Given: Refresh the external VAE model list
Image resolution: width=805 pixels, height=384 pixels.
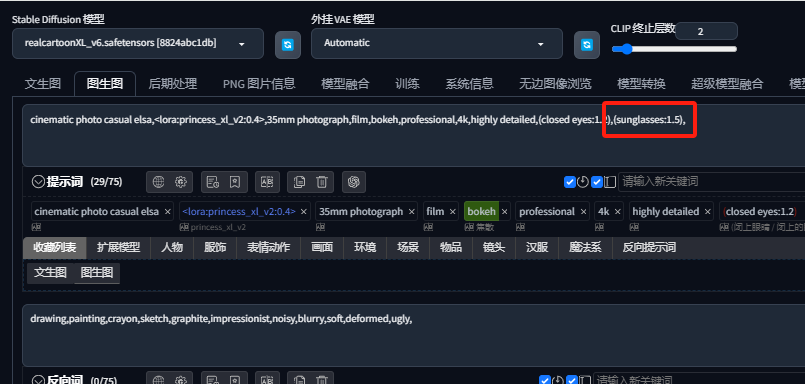Looking at the screenshot, I should tap(587, 45).
